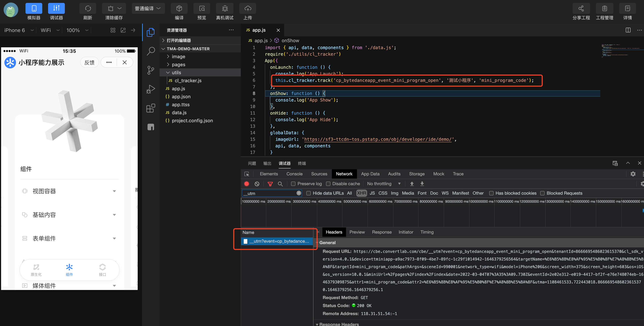644x326 pixels.
Task: Collapse the utils folder in explorer
Action: click(168, 72)
